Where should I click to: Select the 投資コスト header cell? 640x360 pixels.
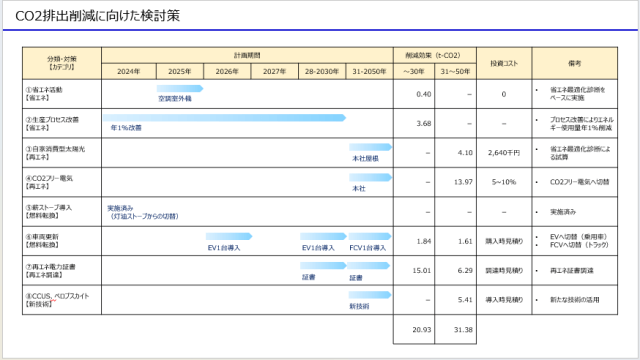tap(504, 63)
